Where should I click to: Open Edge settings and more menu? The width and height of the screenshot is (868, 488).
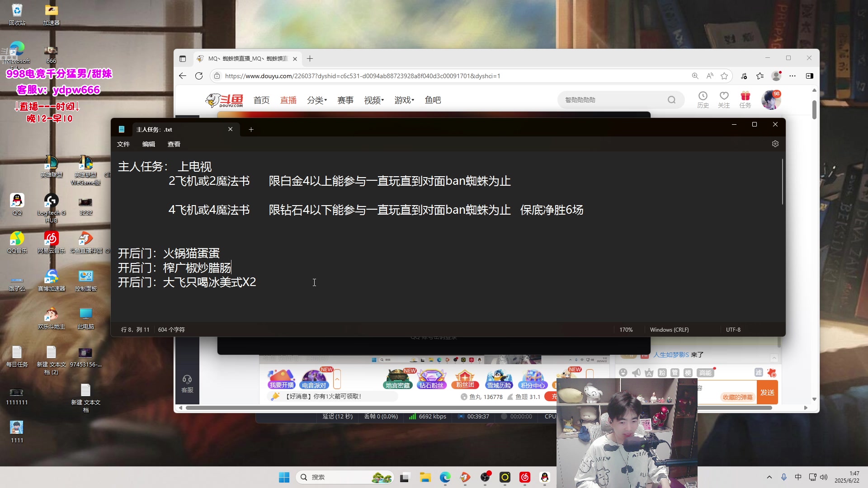tap(793, 76)
